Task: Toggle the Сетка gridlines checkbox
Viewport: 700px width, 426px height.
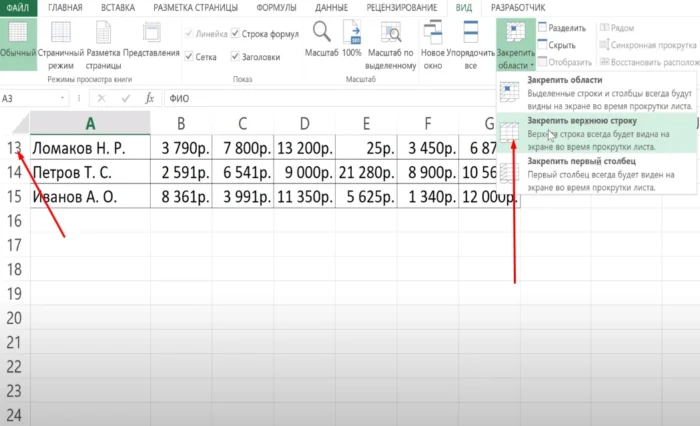Action: [x=189, y=57]
